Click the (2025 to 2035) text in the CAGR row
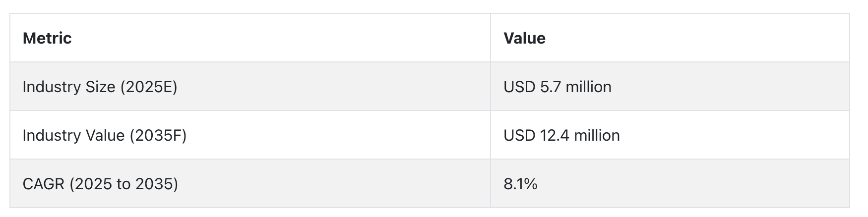The height and width of the screenshot is (217, 868). pos(124,184)
